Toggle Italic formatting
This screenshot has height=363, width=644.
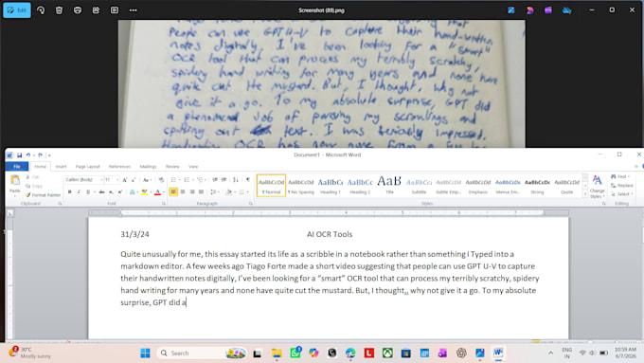pos(79,192)
